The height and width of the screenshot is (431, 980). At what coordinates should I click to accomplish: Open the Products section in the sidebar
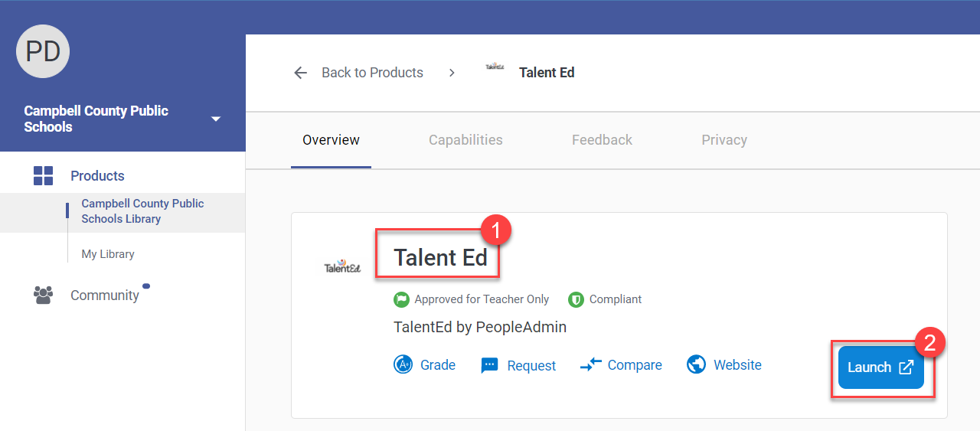coord(97,176)
